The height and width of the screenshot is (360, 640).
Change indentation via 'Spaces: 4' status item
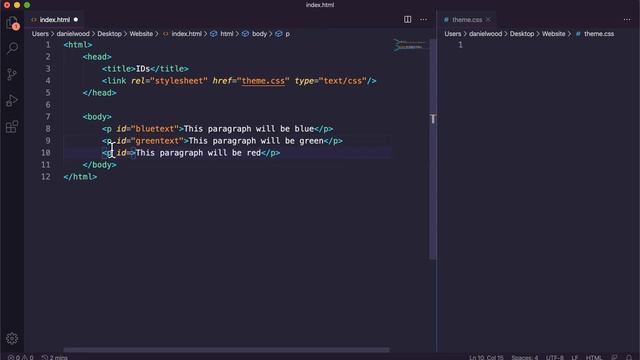click(524, 358)
